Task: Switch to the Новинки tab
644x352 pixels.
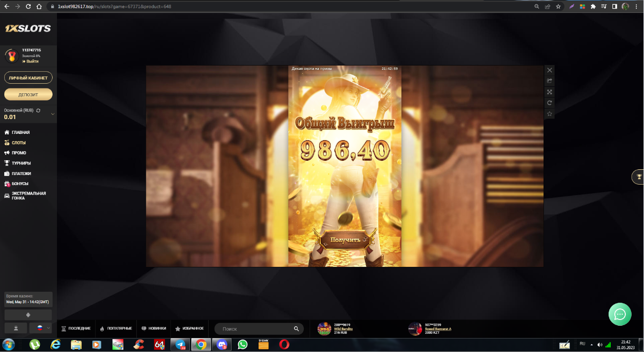Action: 154,329
